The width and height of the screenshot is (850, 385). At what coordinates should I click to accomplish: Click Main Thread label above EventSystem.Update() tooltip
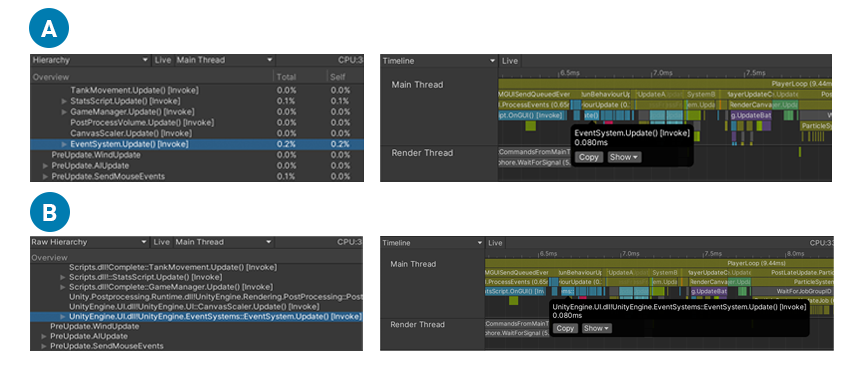coord(417,85)
